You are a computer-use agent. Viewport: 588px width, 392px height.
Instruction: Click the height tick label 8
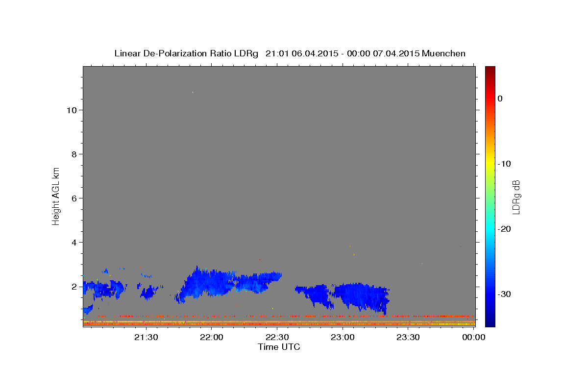(x=74, y=154)
